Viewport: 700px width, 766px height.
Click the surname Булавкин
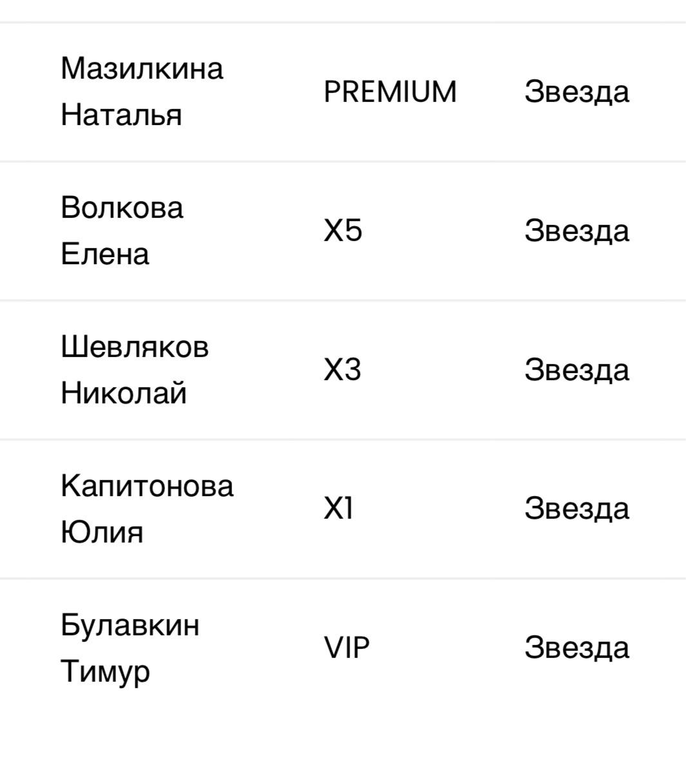[x=130, y=625]
